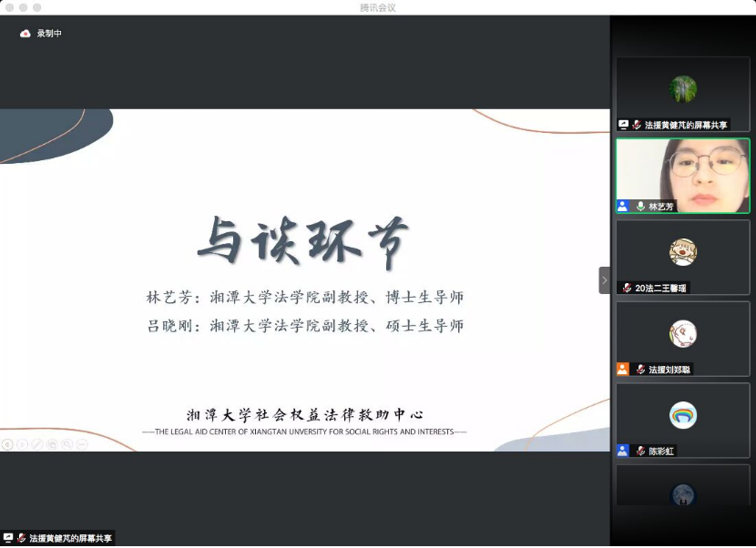The width and height of the screenshot is (756, 548).
Task: Go to previous slide using arrow icon
Action: pos(7,444)
